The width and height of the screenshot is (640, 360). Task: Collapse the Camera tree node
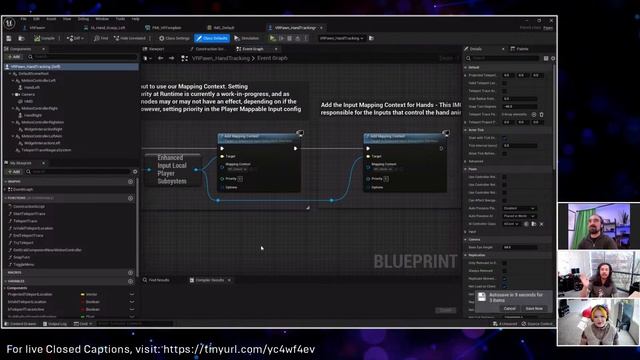pyautogui.click(x=13, y=94)
